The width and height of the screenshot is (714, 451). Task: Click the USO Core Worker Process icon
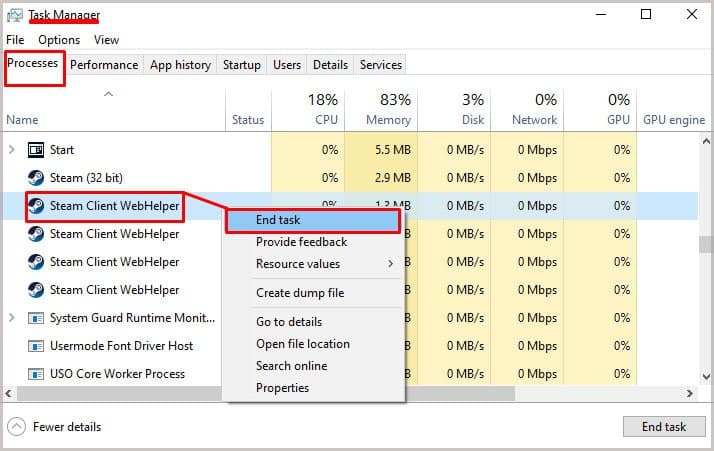pos(36,374)
